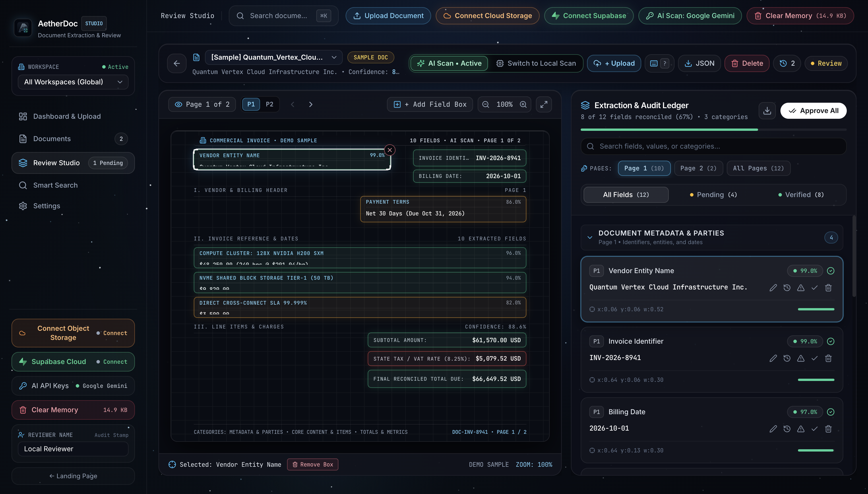Screen dimensions: 868x494
Task: Collapse Document Metadata & Parties section
Action: (x=590, y=238)
